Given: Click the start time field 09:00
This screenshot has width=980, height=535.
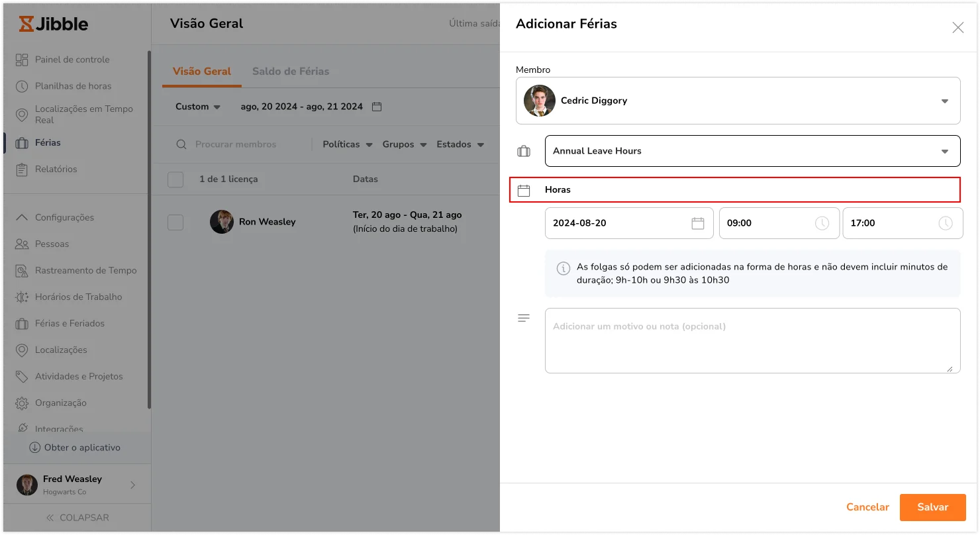Looking at the screenshot, I should 779,223.
